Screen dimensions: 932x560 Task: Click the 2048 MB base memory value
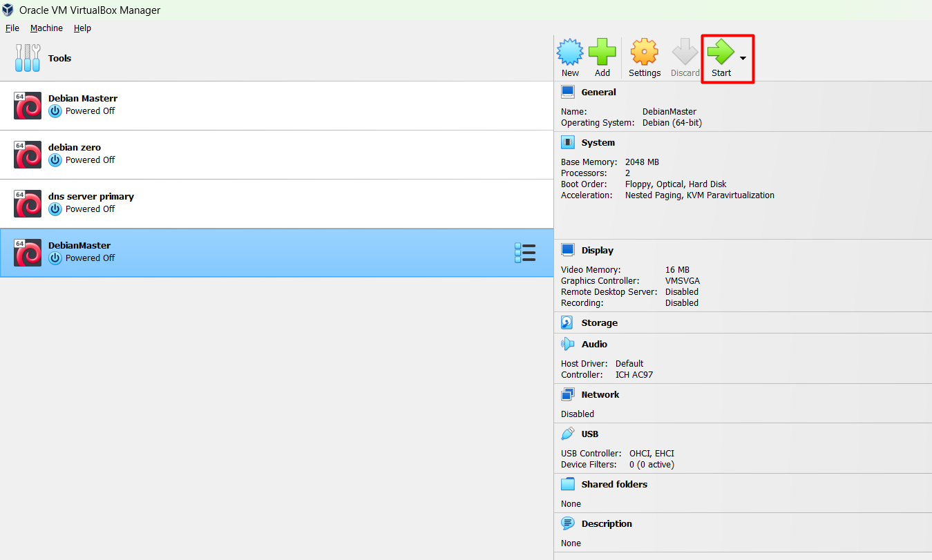coord(642,162)
